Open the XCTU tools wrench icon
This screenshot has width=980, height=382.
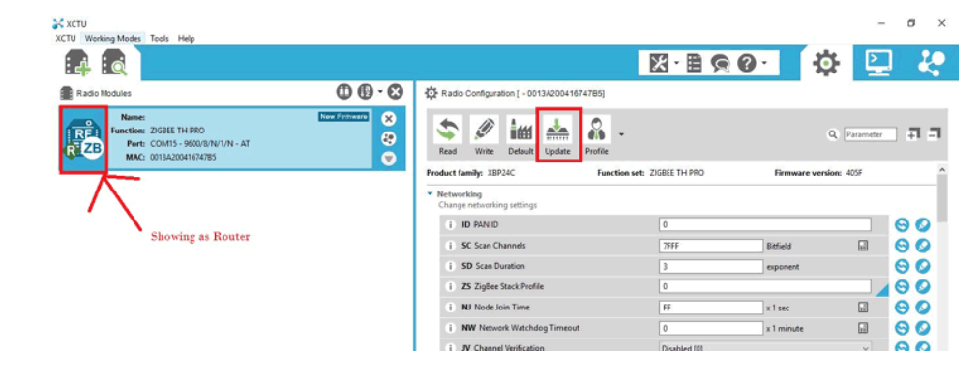[660, 63]
